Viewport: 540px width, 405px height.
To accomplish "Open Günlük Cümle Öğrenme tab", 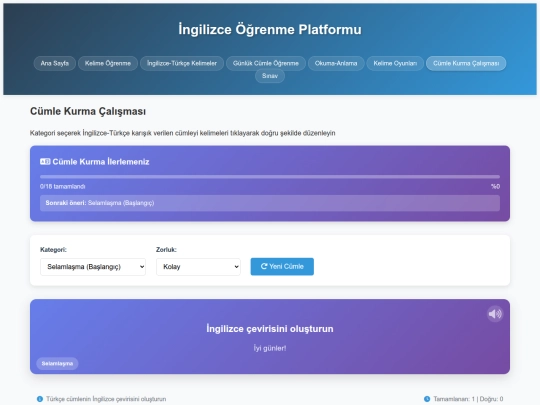I will pyautogui.click(x=266, y=63).
